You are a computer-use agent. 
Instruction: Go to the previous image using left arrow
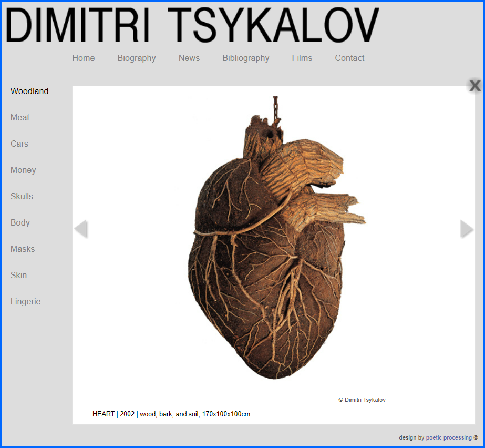point(81,229)
